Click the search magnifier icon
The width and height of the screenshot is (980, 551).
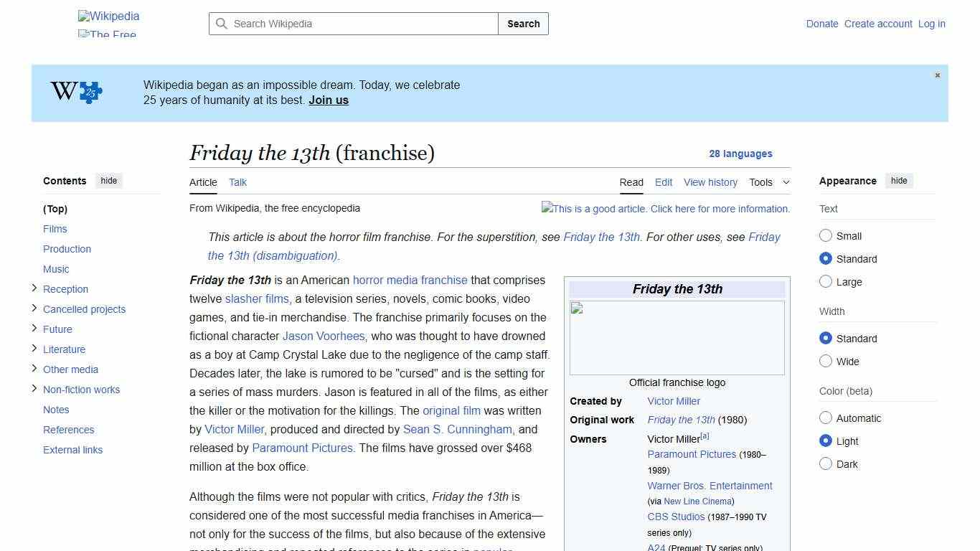click(222, 24)
